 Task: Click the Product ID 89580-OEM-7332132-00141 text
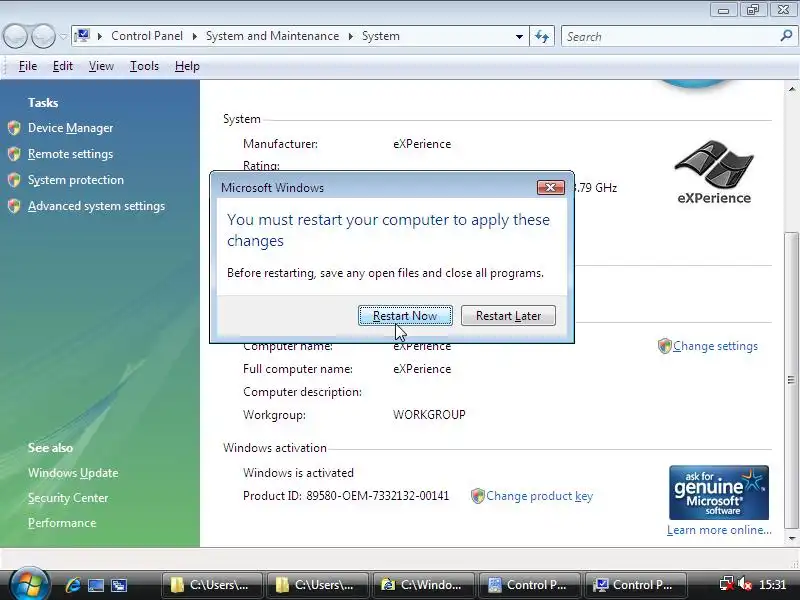click(x=346, y=496)
